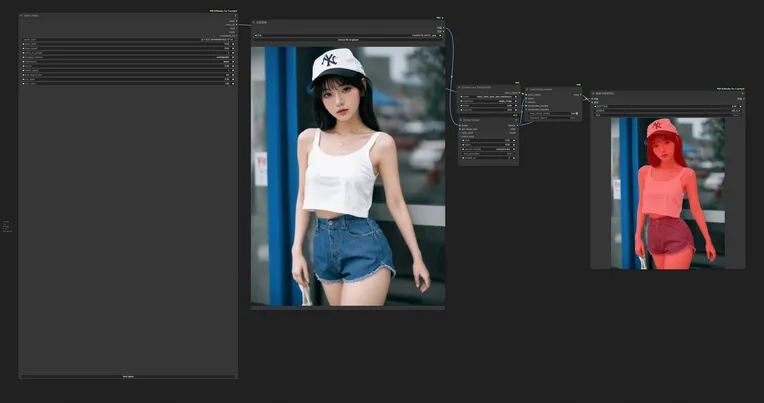Click the previous-file arrow on the Load Image selector

pos(255,35)
